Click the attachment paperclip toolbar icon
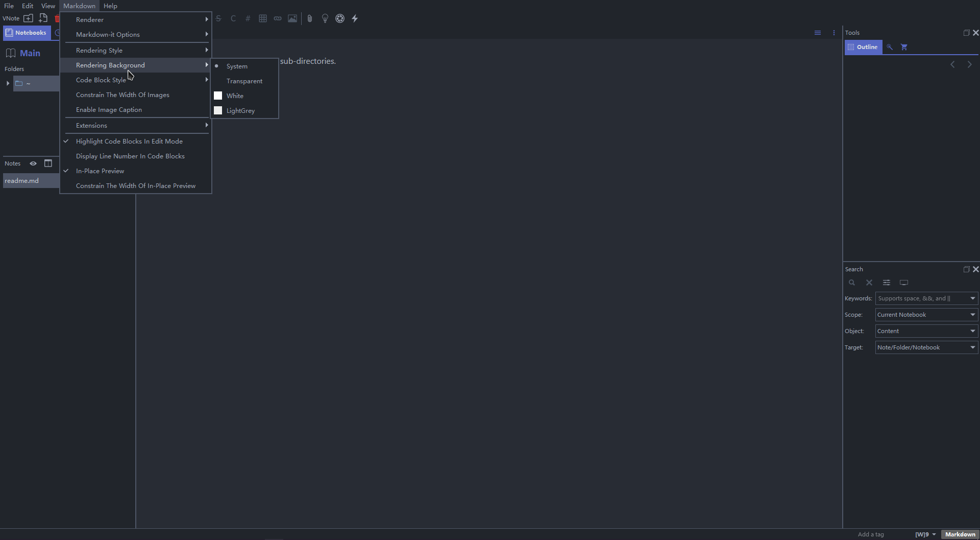 [x=310, y=18]
